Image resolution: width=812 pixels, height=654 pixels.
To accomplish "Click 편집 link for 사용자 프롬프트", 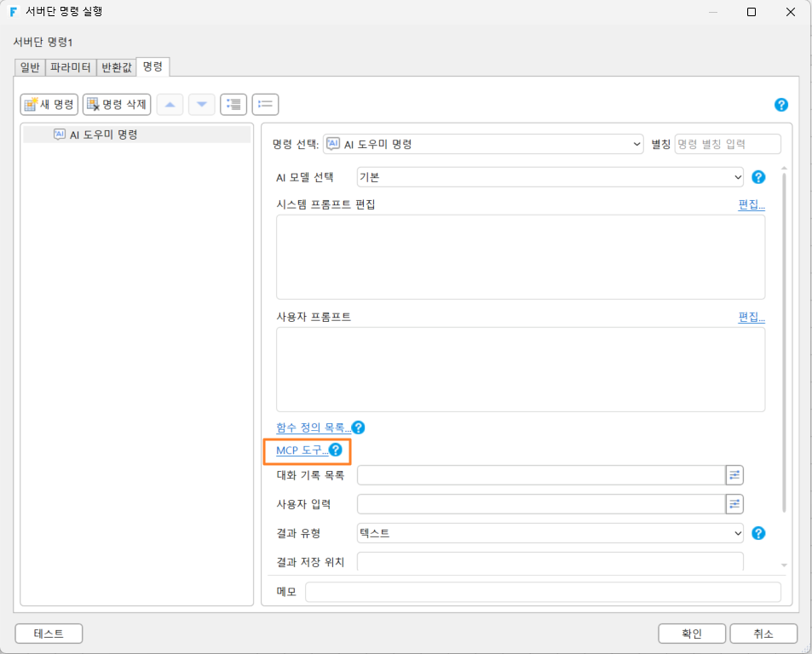I will click(752, 317).
